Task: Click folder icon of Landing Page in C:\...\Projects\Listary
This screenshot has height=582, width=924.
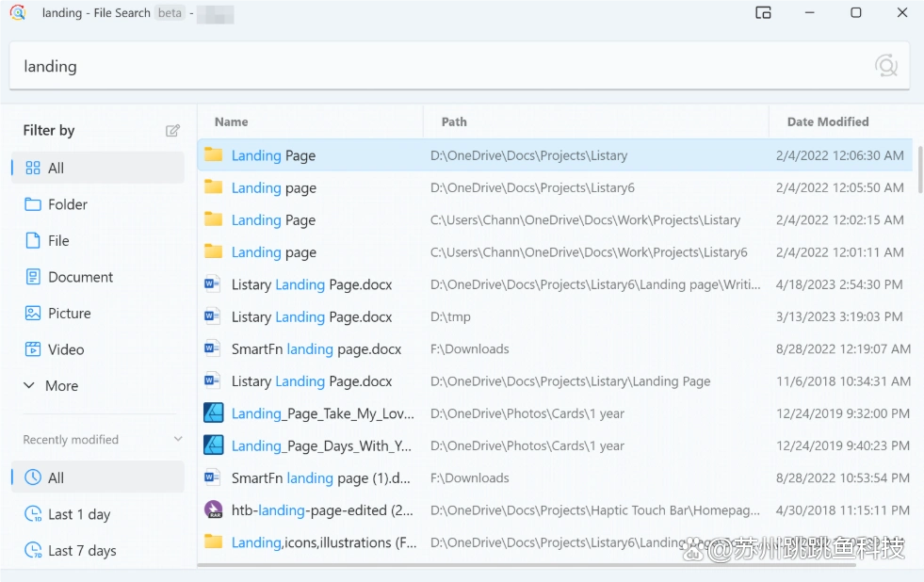Action: 213,219
